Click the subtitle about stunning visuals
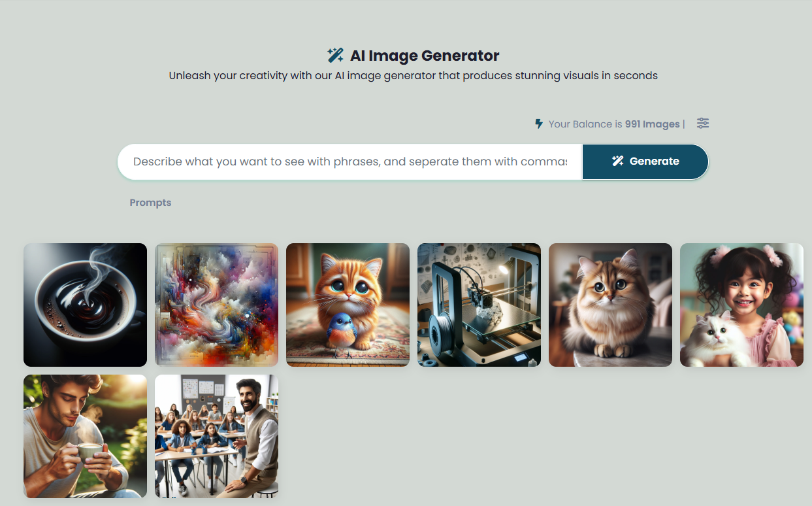812x506 pixels. tap(413, 76)
